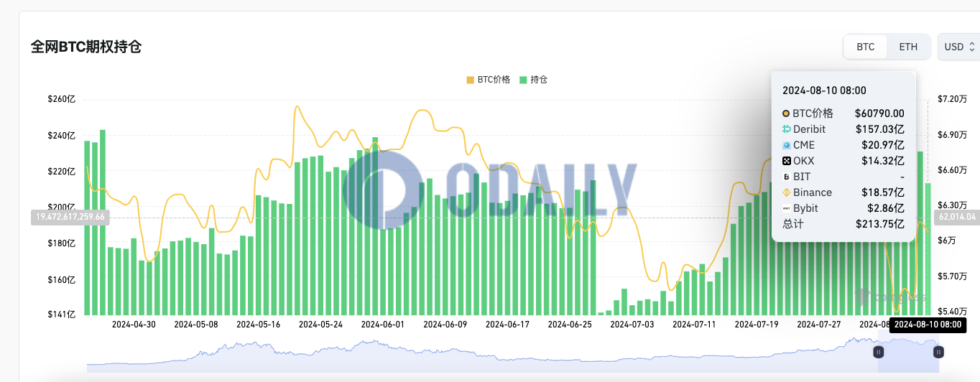Image resolution: width=980 pixels, height=382 pixels.
Task: Click the right handle of the range slider
Action: [x=938, y=352]
